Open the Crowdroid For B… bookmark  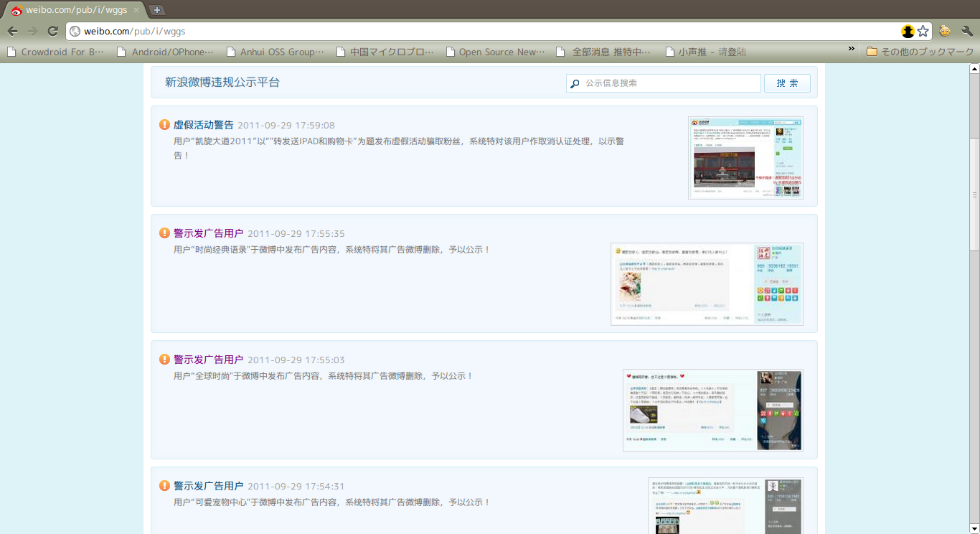pyautogui.click(x=56, y=52)
